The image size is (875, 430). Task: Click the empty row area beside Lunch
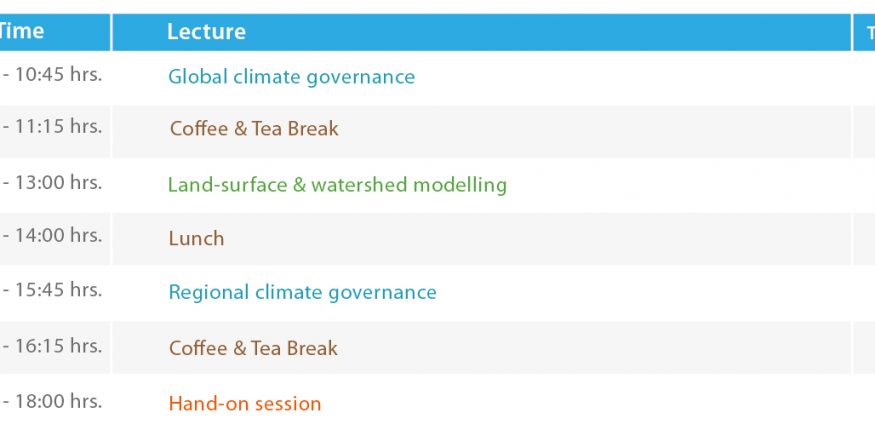click(x=536, y=239)
